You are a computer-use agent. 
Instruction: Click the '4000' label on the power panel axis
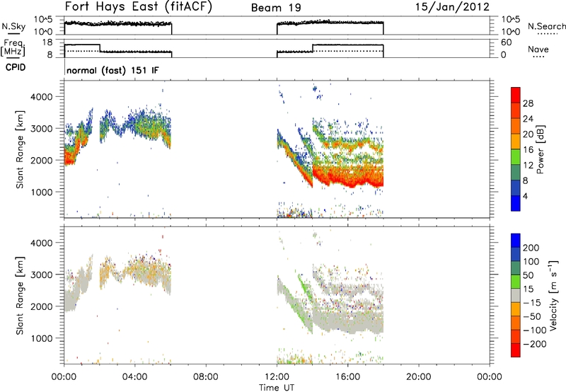click(x=42, y=97)
